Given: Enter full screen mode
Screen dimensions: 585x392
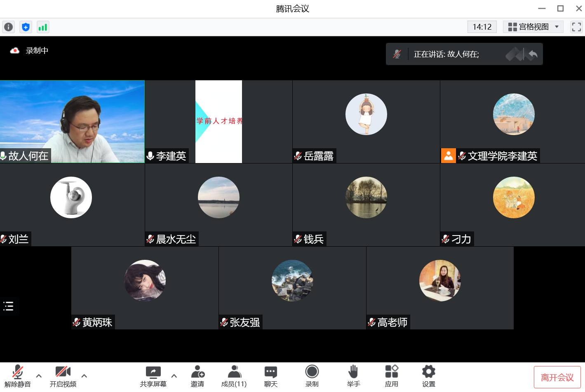Looking at the screenshot, I should click(x=576, y=27).
